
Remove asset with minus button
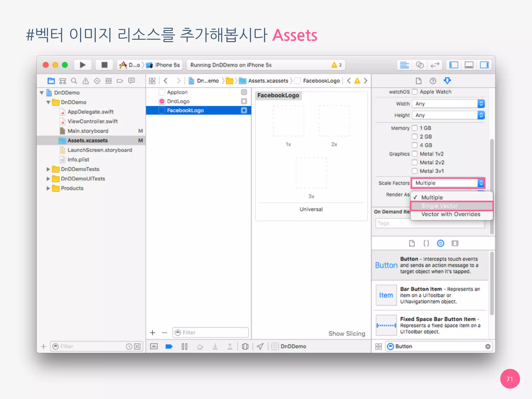(164, 332)
